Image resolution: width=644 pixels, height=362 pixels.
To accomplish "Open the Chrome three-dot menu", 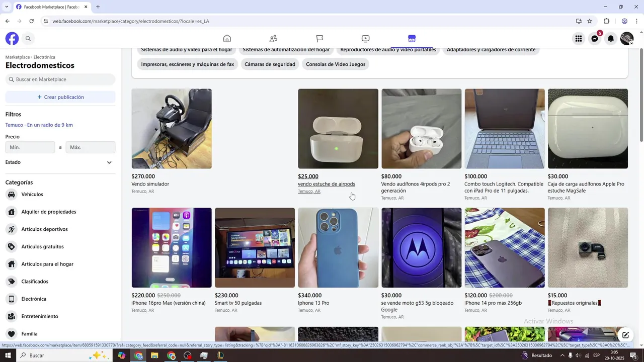I will coord(637,21).
